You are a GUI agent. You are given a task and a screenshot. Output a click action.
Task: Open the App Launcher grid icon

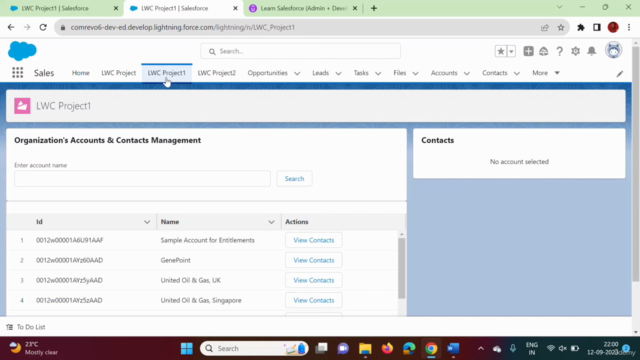(x=18, y=73)
